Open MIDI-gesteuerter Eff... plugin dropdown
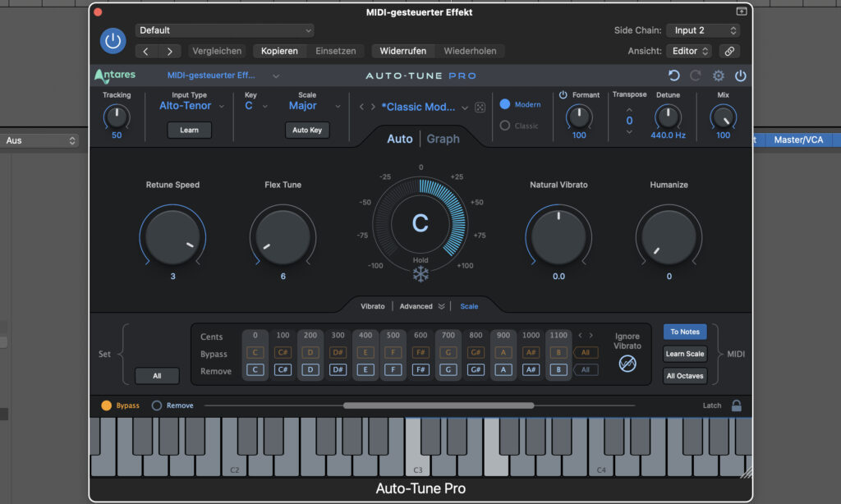841x504 pixels. 223,76
